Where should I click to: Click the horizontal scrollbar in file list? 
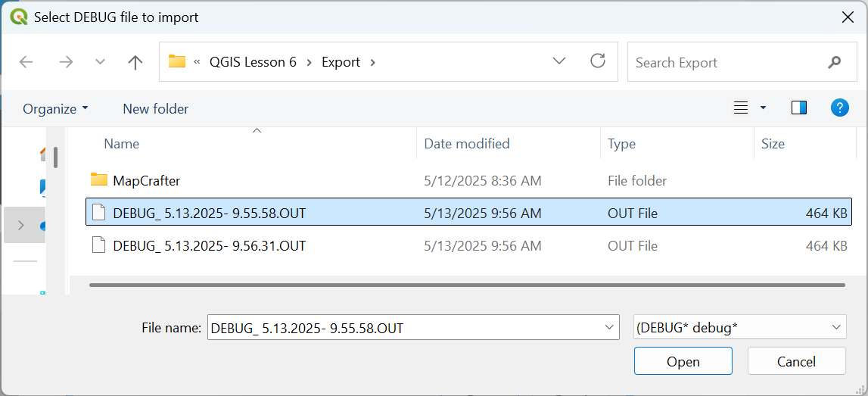[x=466, y=285]
